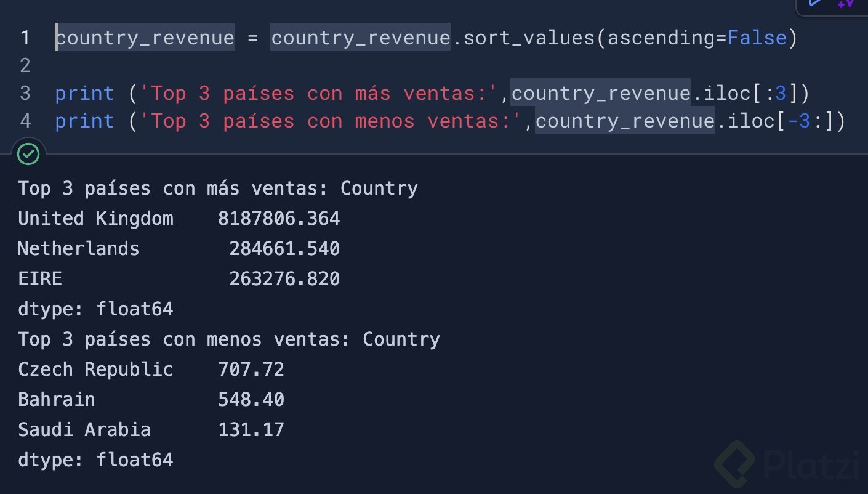The height and width of the screenshot is (494, 868).
Task: Click the Netherlands value 284661.540
Action: (x=284, y=249)
